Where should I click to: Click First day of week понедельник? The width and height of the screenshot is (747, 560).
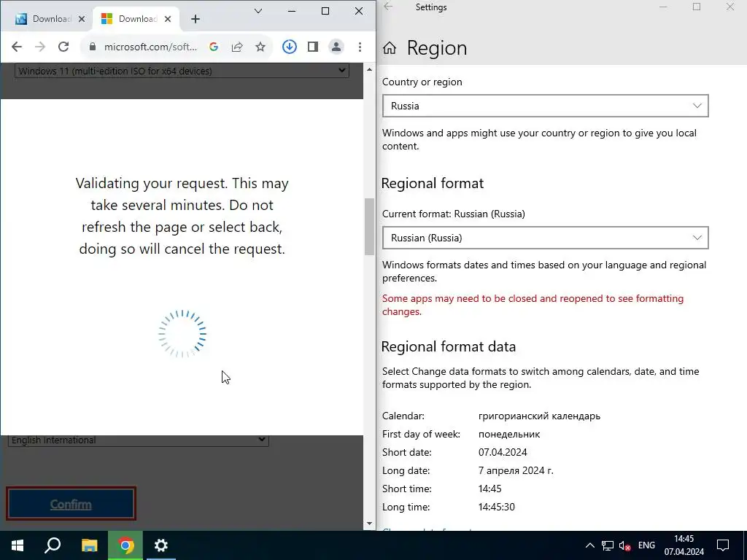pos(509,435)
